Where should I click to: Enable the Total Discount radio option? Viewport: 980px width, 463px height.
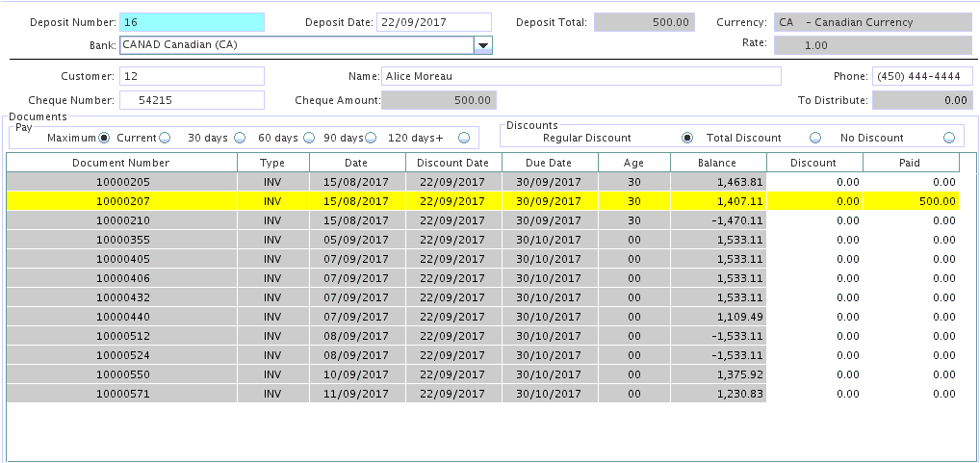point(815,138)
